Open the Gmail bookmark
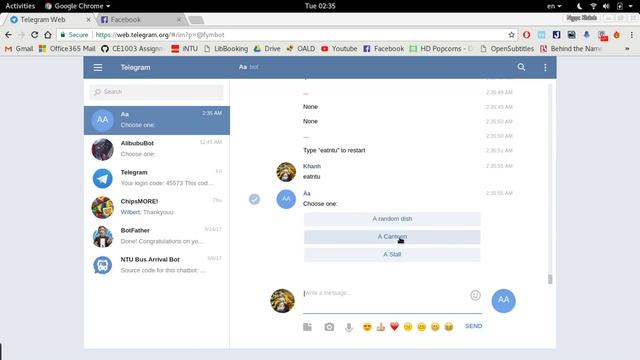 point(19,49)
